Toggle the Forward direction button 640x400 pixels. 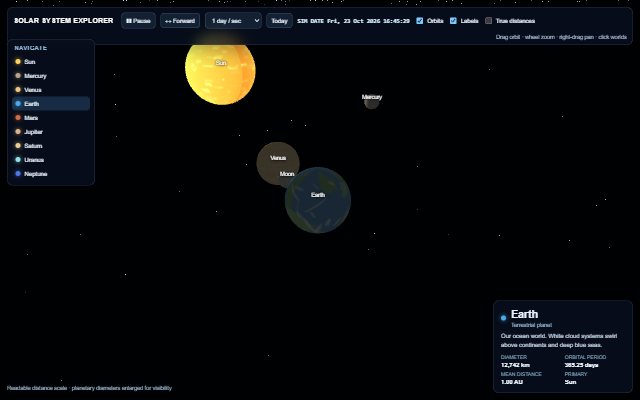point(180,21)
